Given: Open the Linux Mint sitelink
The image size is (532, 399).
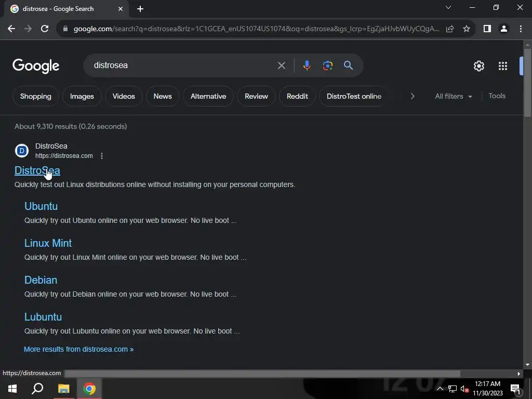Looking at the screenshot, I should point(48,243).
